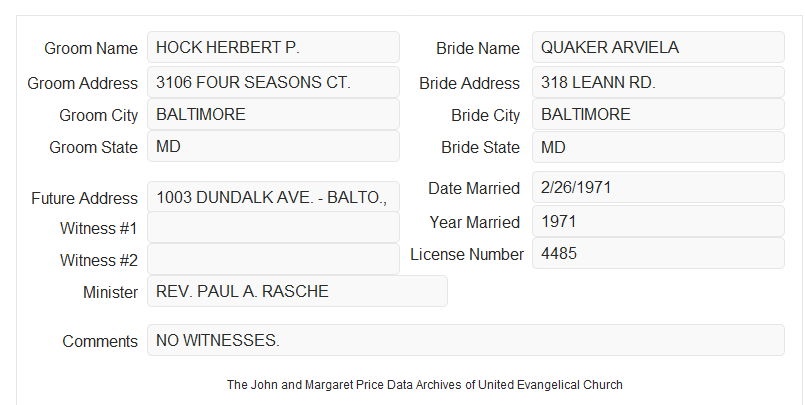The image size is (805, 405).
Task: Focus the Minister field
Action: point(297,291)
